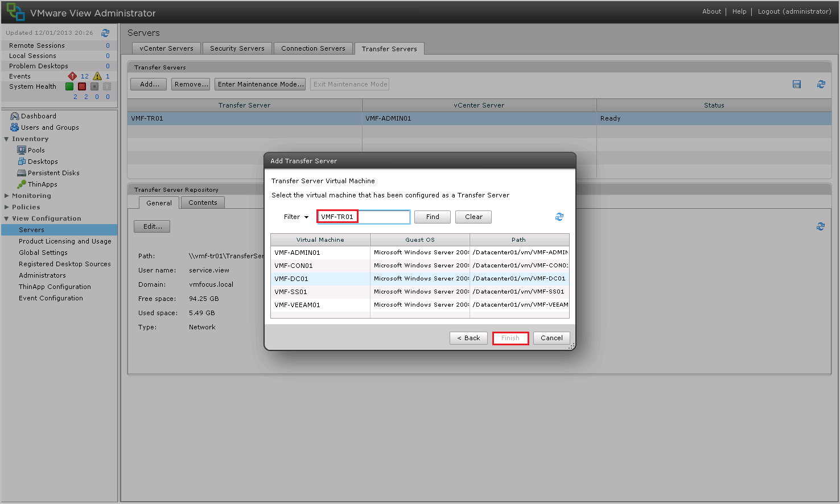Viewport: 840px width, 504px height.
Task: Switch to the Security Servers tab
Action: (x=237, y=48)
